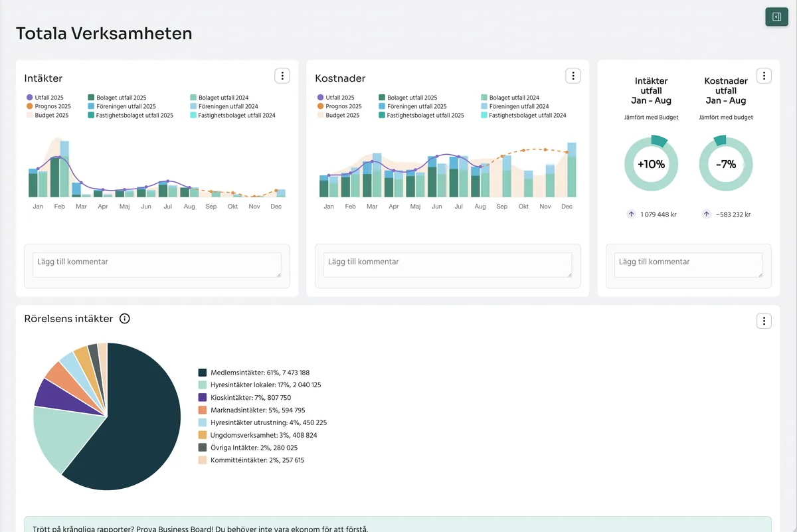Click the −7% cost donut chart

(726, 164)
